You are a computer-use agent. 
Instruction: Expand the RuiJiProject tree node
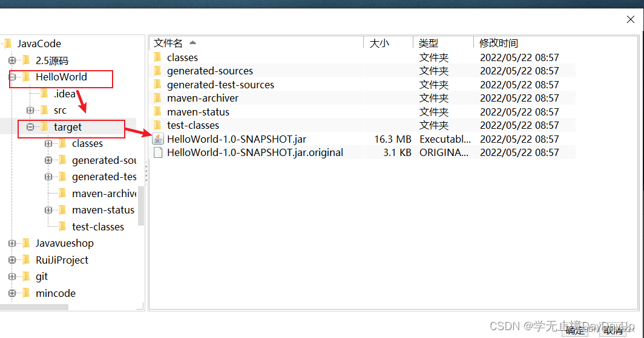pos(12,260)
